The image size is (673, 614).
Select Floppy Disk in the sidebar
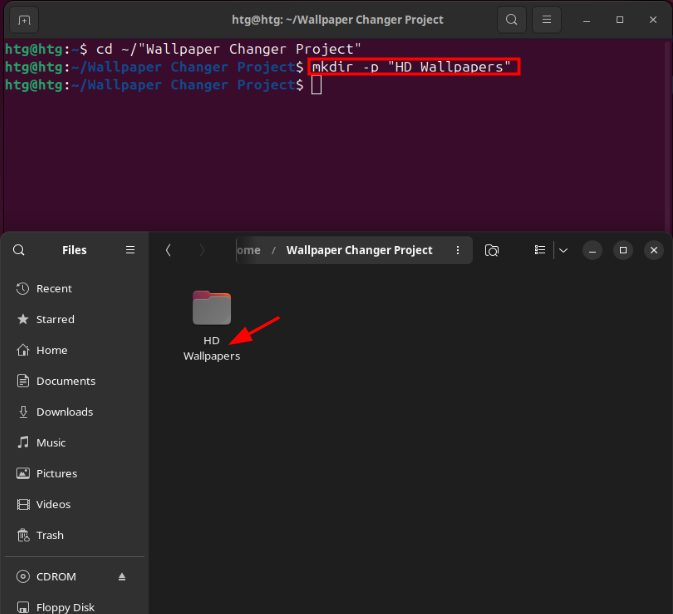(x=75, y=607)
